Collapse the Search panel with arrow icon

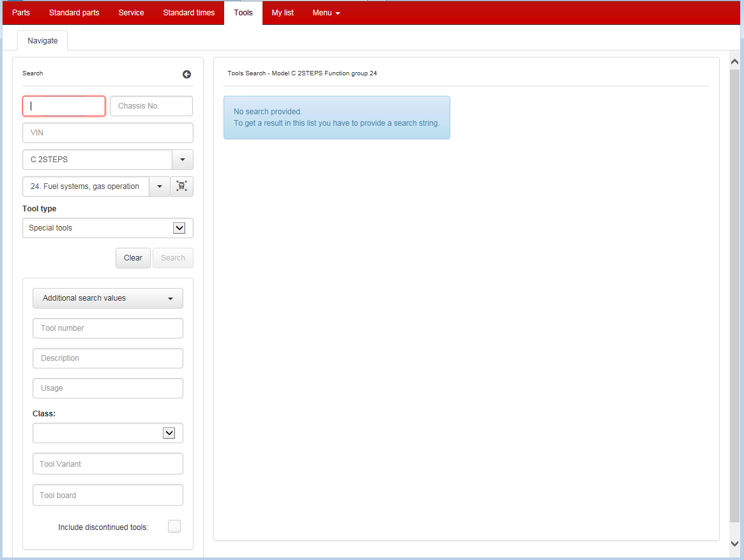[186, 74]
